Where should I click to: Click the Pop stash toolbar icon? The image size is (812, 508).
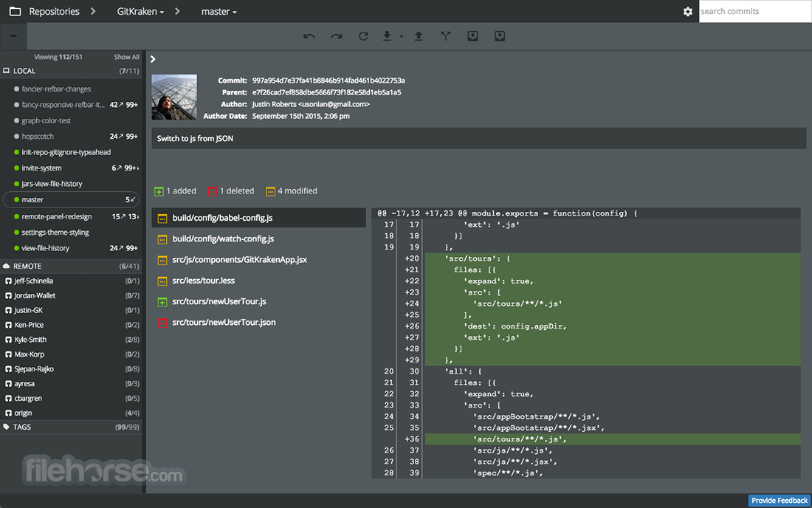pos(500,35)
